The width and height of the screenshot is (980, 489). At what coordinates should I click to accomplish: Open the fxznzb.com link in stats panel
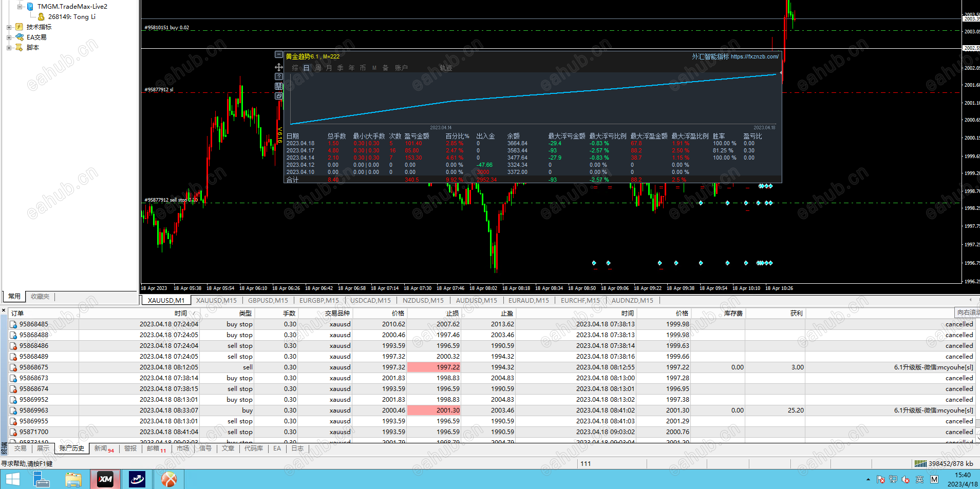point(755,56)
